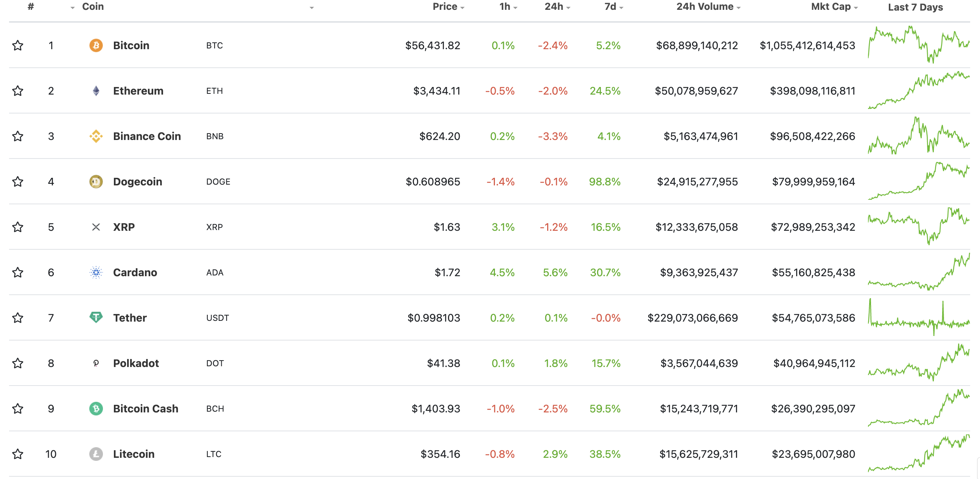Click Polkadot market cap $40,964,945,112
The width and height of the screenshot is (980, 479).
coord(814,363)
